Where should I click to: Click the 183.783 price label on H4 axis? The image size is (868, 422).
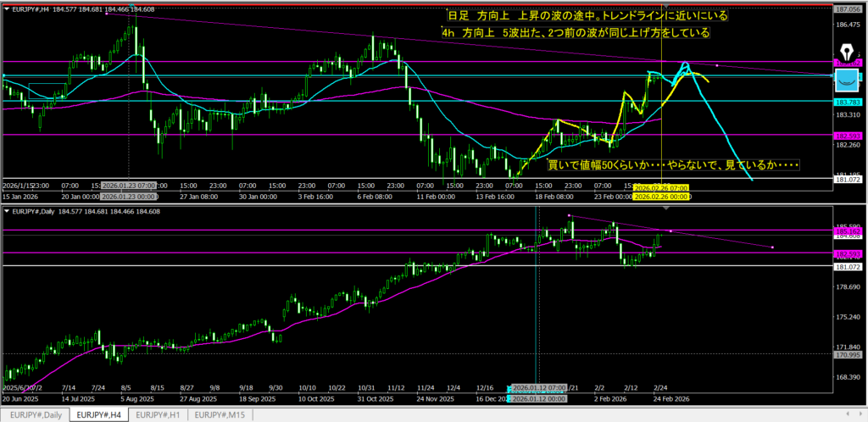[848, 102]
